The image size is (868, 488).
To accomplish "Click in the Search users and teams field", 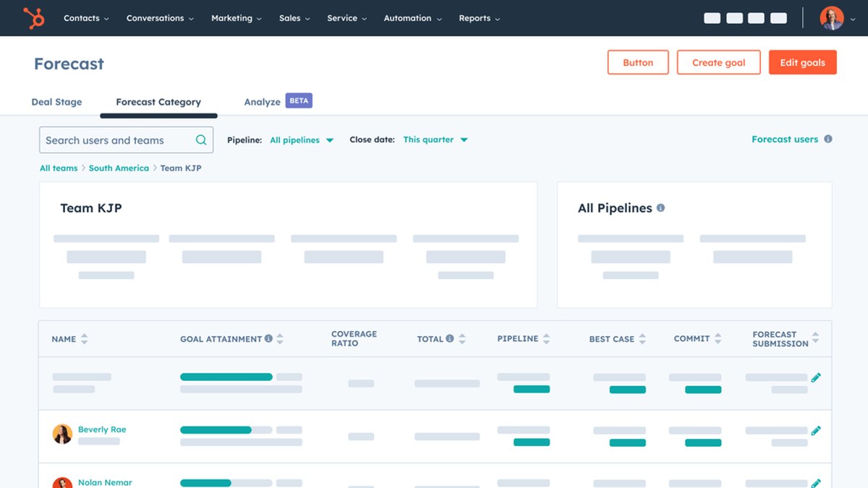I will (126, 140).
